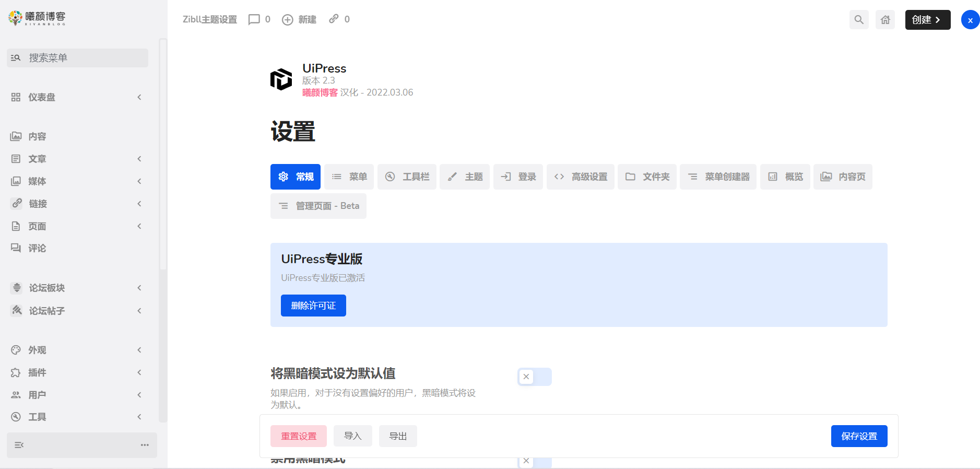Image resolution: width=980 pixels, height=469 pixels.
Task: Switch to the 菜单 tab
Action: click(x=349, y=177)
